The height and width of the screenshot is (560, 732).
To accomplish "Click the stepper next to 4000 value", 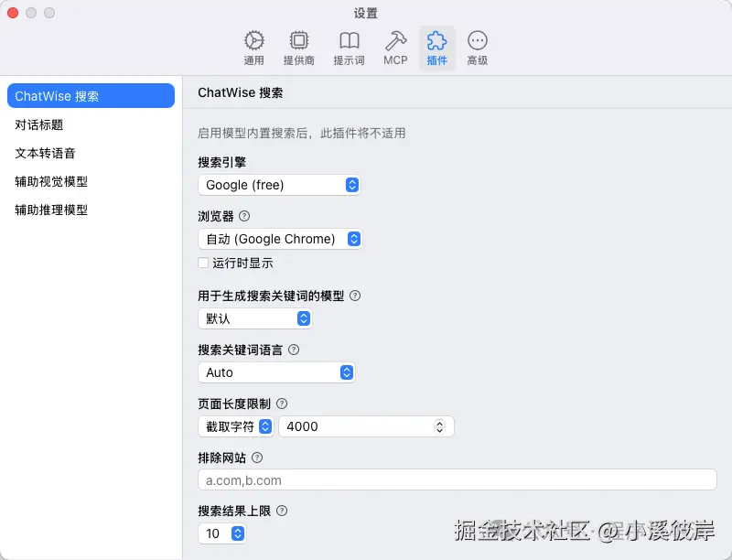I will click(x=437, y=426).
